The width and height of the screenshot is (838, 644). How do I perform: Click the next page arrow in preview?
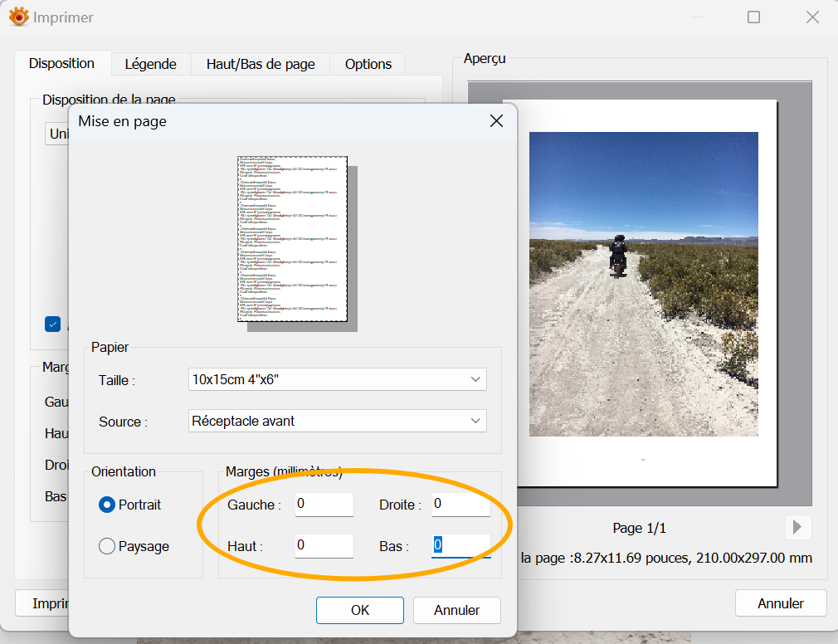pos(797,527)
